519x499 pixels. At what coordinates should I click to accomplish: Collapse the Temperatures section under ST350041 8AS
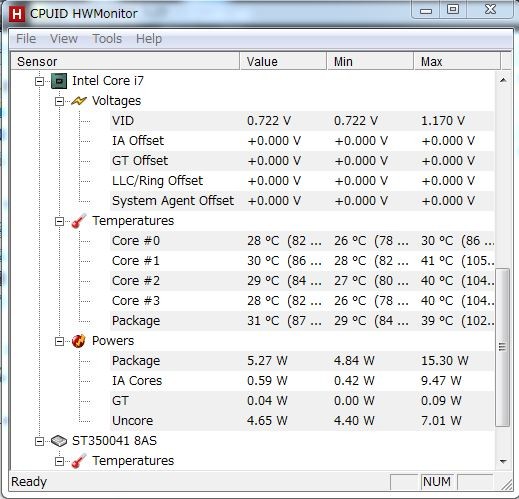point(59,461)
